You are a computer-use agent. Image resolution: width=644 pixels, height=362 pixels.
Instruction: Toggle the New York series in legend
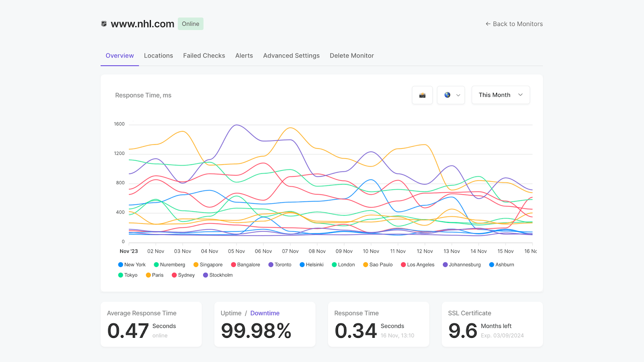132,265
